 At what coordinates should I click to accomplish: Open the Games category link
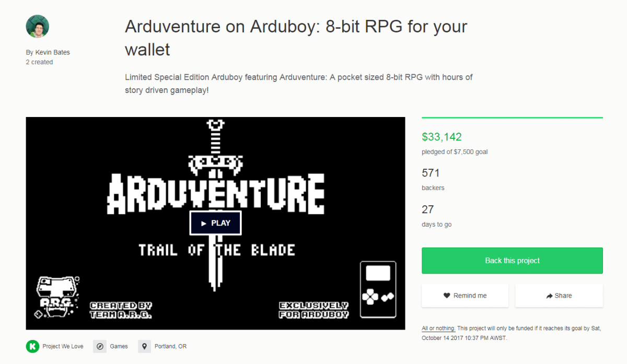point(119,346)
